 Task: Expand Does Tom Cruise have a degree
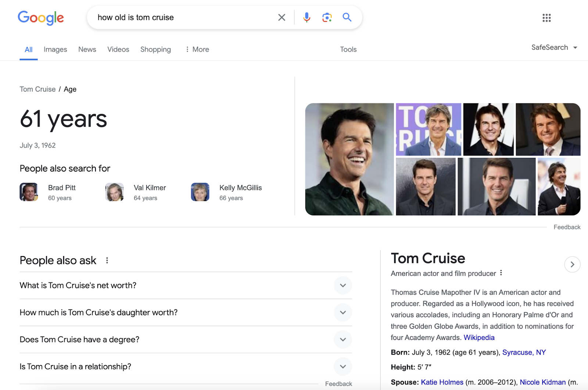343,340
